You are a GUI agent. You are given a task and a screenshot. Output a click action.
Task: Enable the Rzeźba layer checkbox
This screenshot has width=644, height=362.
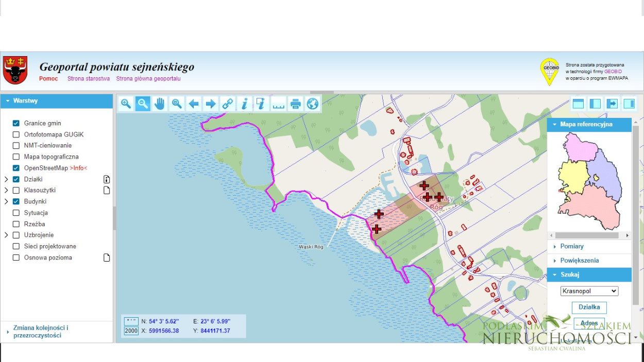point(16,224)
